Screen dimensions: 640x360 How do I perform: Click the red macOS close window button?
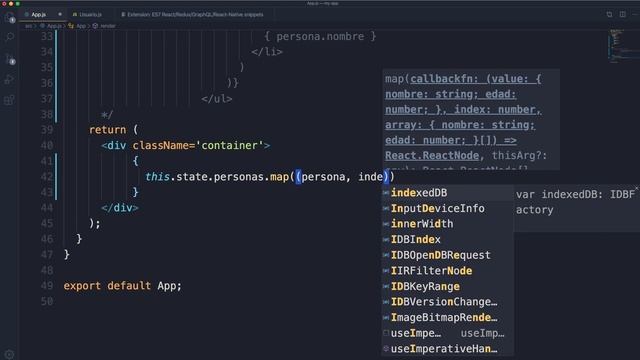click(x=4, y=3)
